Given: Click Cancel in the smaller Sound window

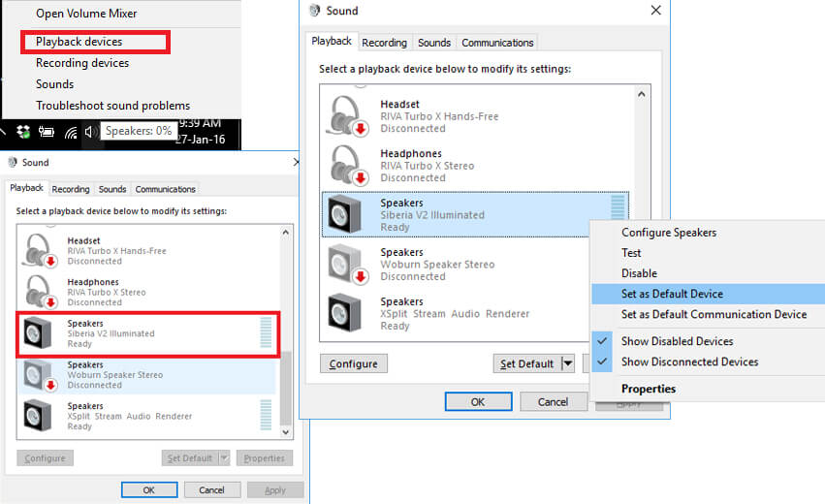Looking at the screenshot, I should [x=211, y=490].
